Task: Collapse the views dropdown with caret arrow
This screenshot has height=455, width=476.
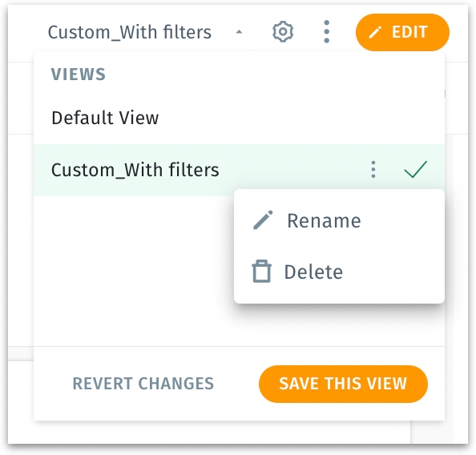Action: tap(239, 31)
